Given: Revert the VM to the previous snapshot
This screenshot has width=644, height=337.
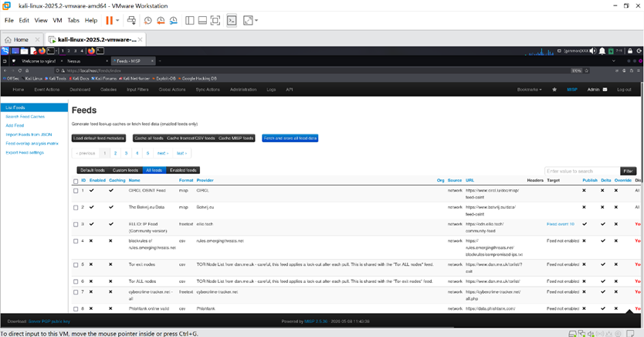Looking at the screenshot, I should coord(161,21).
